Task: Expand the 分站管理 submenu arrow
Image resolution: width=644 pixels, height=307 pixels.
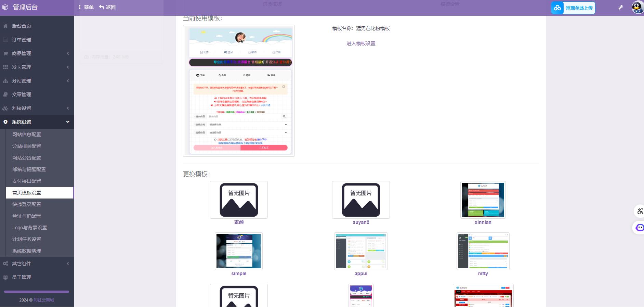Action: [x=68, y=81]
